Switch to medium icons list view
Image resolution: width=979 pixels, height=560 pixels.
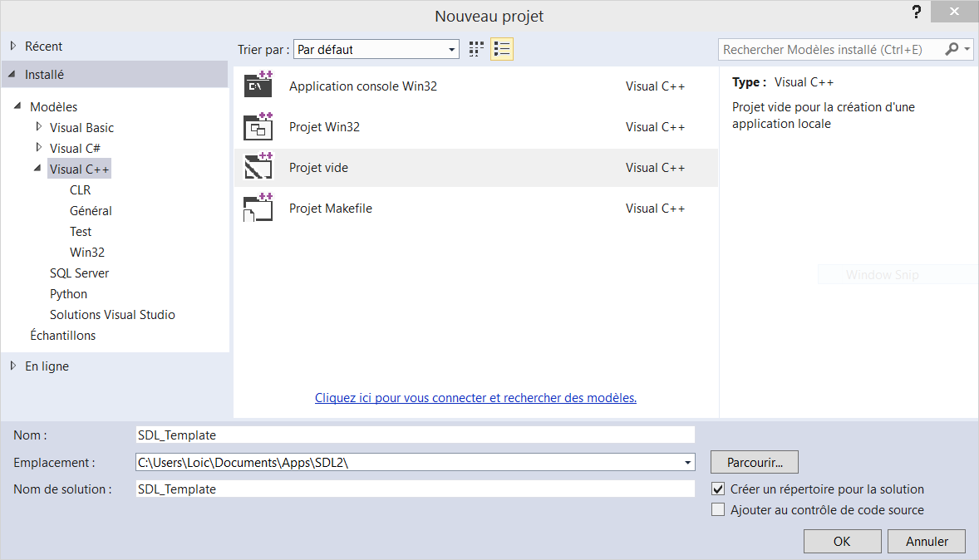pos(501,49)
